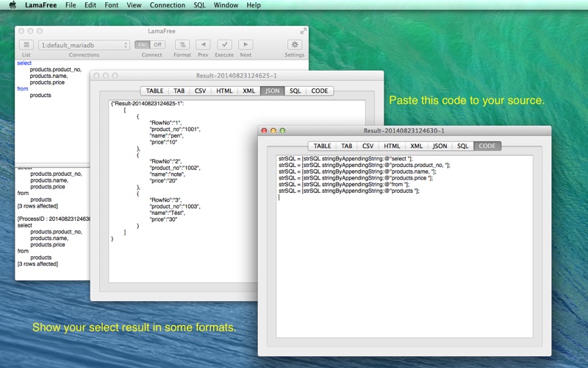Zoom the Result-20140823124630-1 window
This screenshot has width=588, height=368.
pos(283,131)
